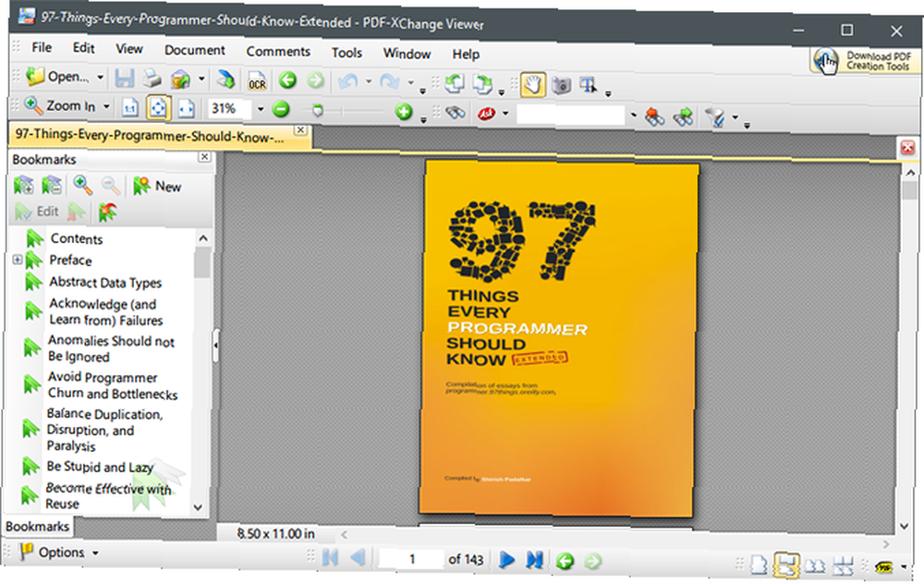Click the Redo arrow icon

(x=390, y=82)
